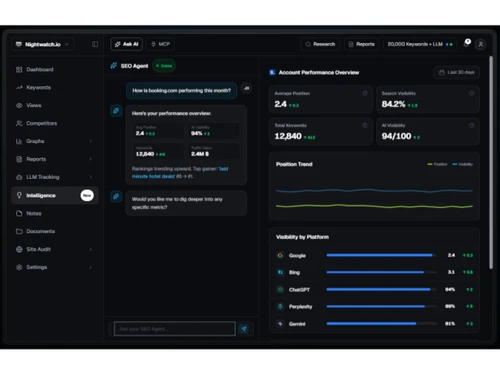Click the Site Audit globe icon

[19, 249]
